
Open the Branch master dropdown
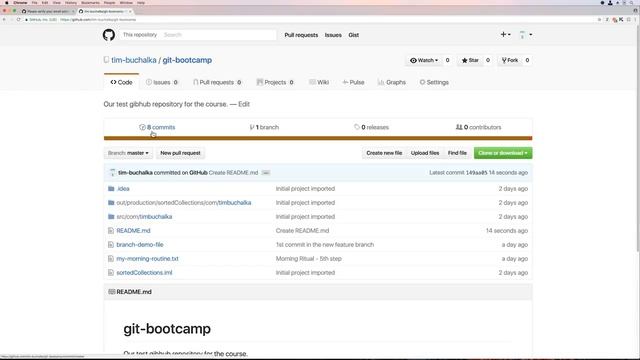128,153
